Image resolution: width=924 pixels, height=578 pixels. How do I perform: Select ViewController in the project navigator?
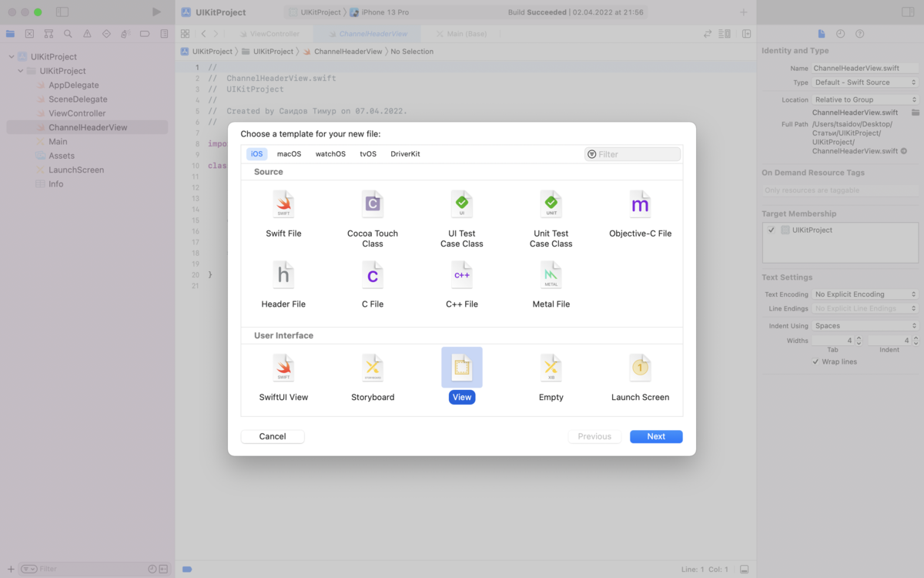77,113
